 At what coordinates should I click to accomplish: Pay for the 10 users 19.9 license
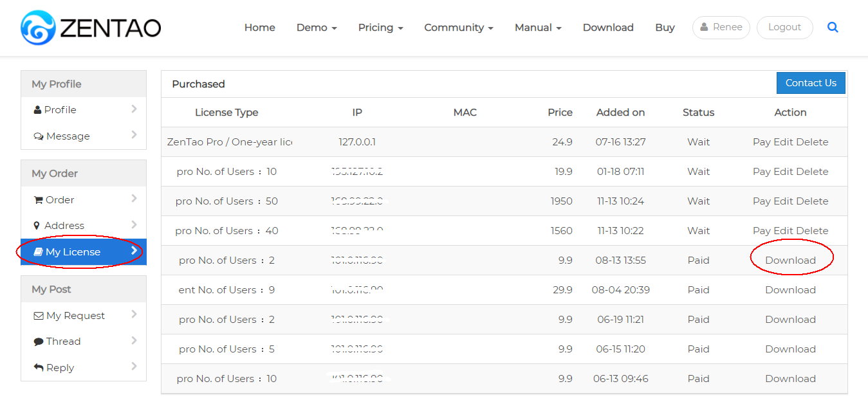pos(761,172)
